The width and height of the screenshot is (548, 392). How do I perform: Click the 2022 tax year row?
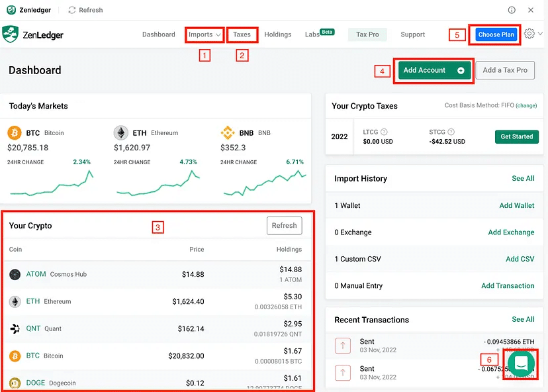[339, 136]
